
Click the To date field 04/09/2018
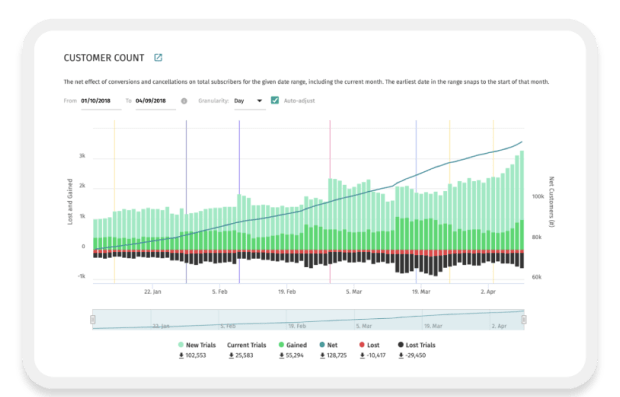(155, 101)
